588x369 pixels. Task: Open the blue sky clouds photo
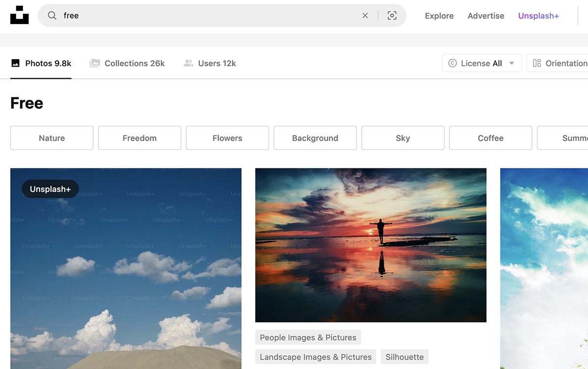tap(126, 269)
